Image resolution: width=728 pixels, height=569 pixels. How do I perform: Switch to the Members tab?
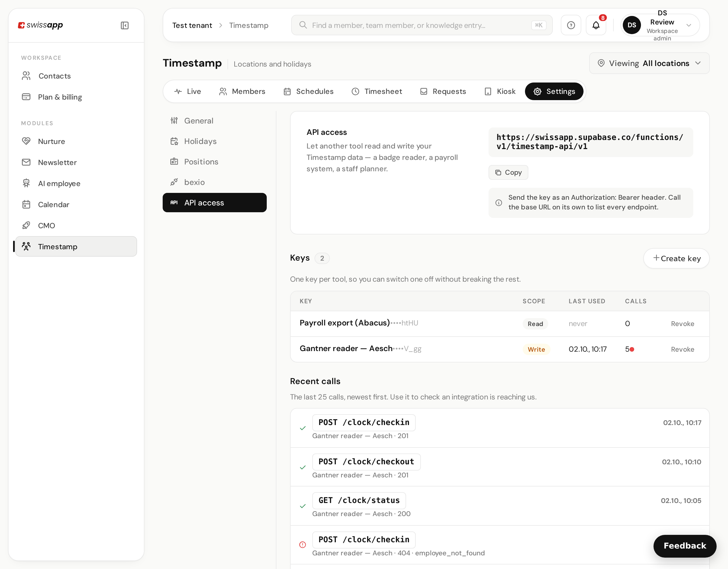pos(242,91)
